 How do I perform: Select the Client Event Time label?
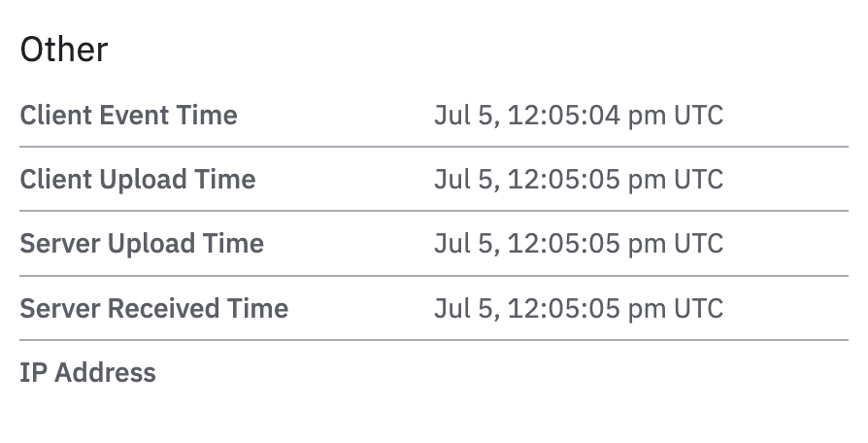[128, 116]
